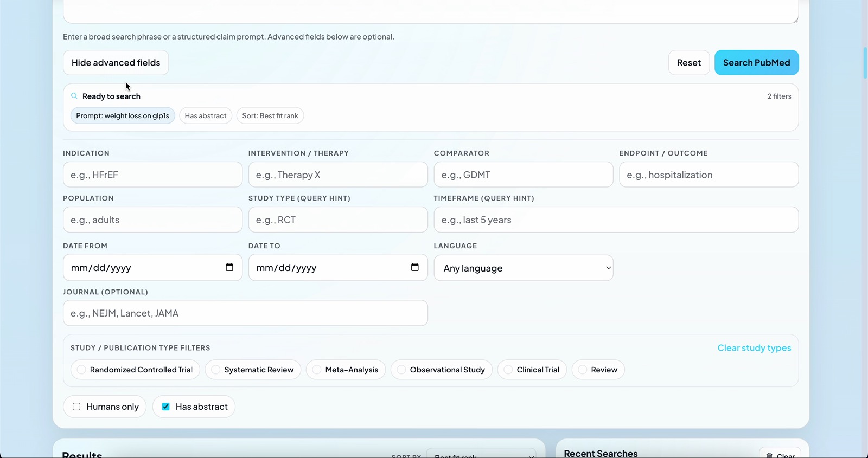This screenshot has width=868, height=458.
Task: Click the 2 filters count text
Action: click(x=779, y=96)
